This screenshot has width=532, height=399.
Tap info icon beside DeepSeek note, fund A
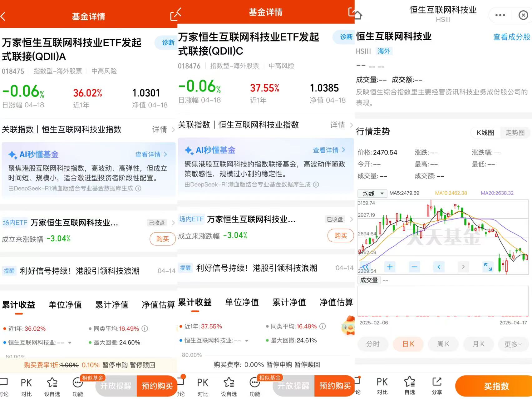pos(138,188)
